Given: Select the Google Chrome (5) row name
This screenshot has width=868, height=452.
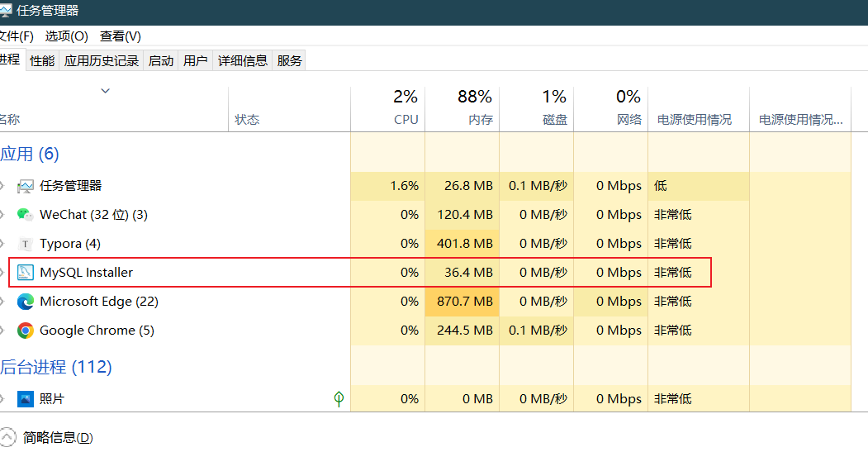Looking at the screenshot, I should point(97,331).
